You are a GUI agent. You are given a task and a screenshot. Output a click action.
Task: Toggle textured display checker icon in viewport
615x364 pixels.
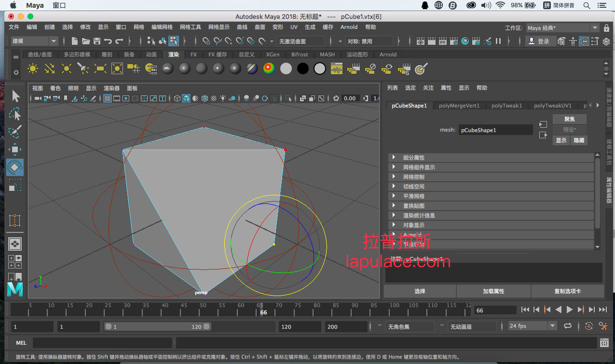coord(214,98)
